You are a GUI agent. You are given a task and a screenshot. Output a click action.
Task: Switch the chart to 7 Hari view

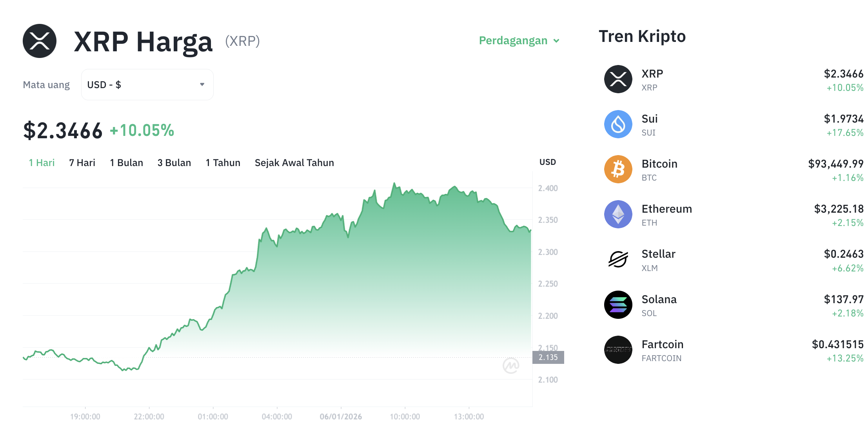[82, 163]
